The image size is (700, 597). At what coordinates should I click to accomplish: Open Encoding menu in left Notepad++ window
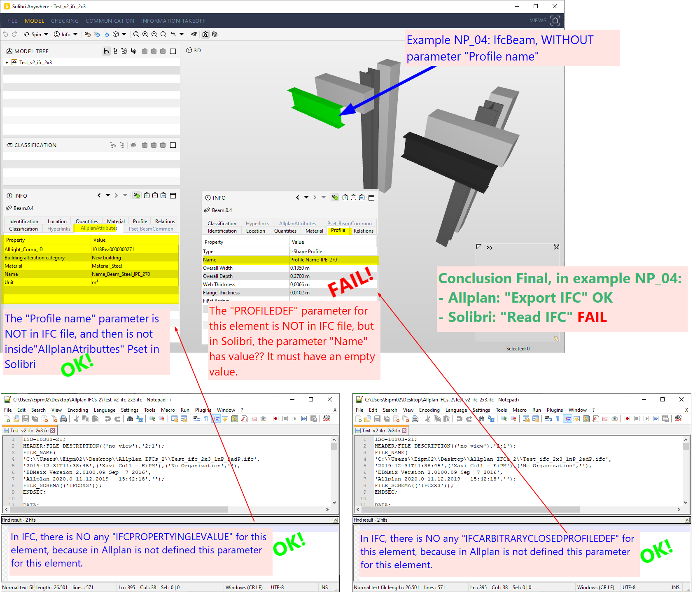78,410
